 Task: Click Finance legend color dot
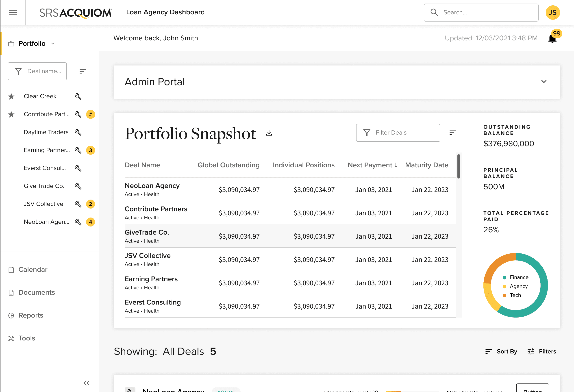[504, 278]
